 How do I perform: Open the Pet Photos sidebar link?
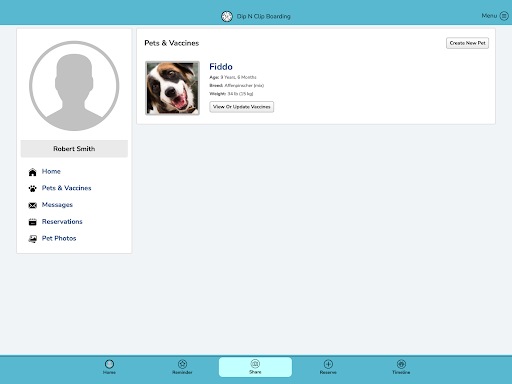[x=59, y=238]
